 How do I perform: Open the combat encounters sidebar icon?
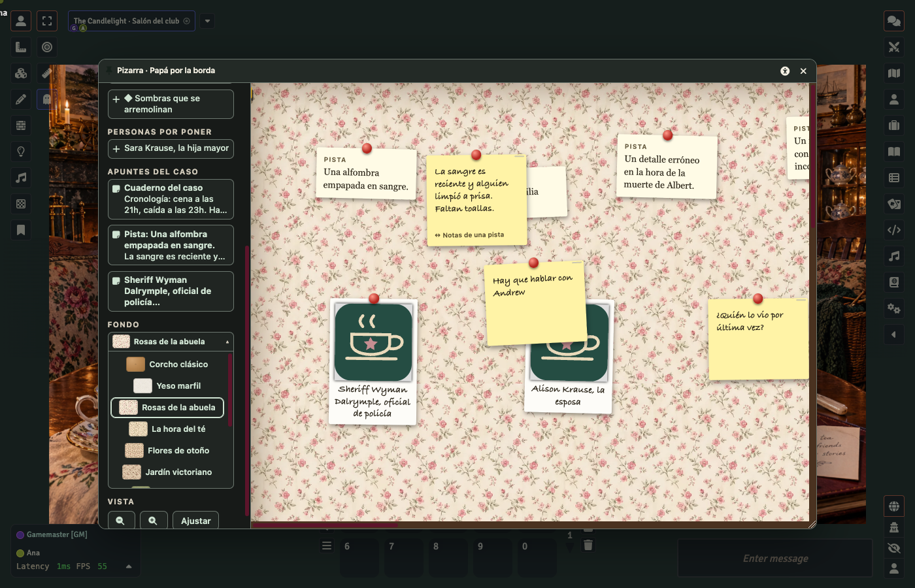pyautogui.click(x=893, y=47)
